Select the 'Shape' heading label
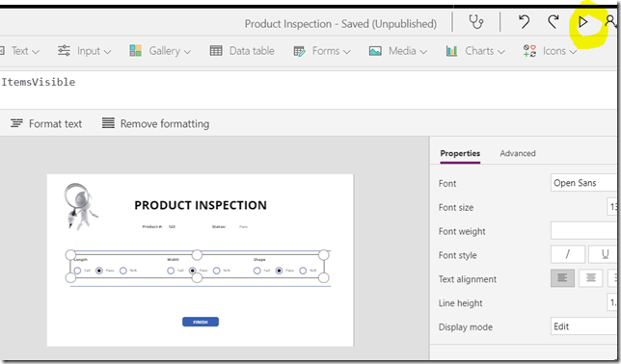621x364 pixels. pos(259,260)
